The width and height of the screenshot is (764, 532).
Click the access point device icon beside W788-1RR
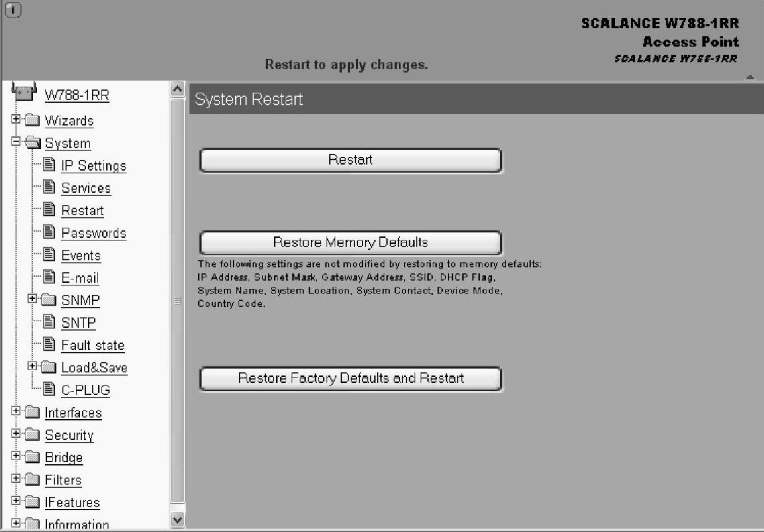24,91
